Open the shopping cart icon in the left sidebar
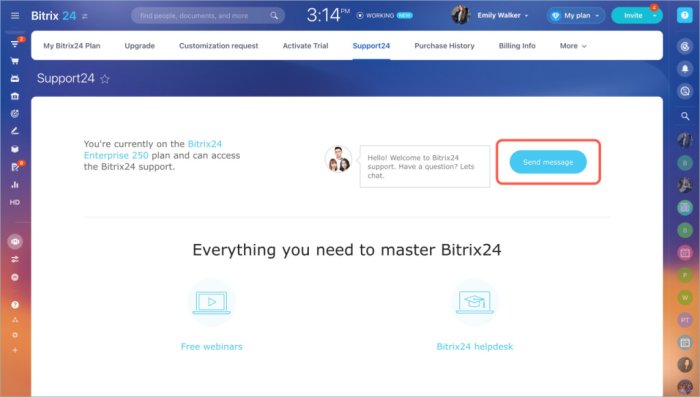This screenshot has height=397, width=700. pyautogui.click(x=15, y=61)
